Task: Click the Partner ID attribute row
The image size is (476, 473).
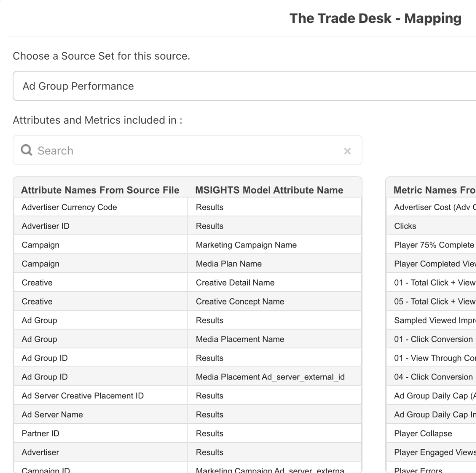Action: point(40,434)
